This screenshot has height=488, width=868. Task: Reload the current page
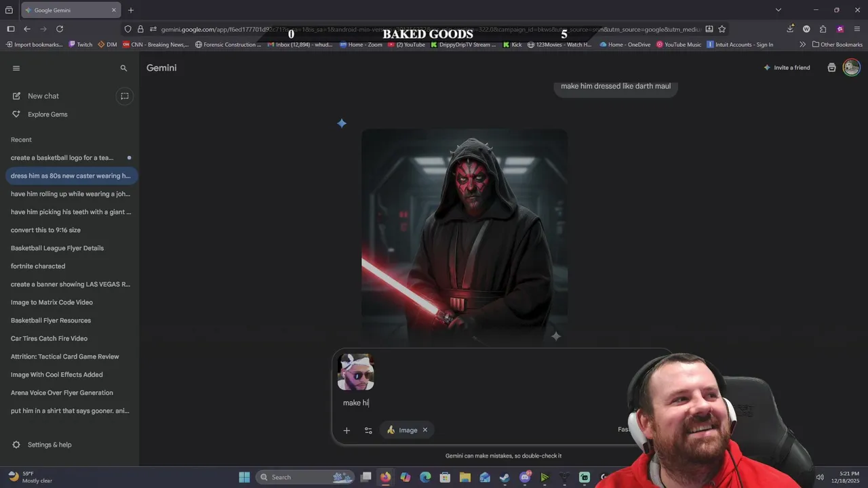[x=60, y=29]
